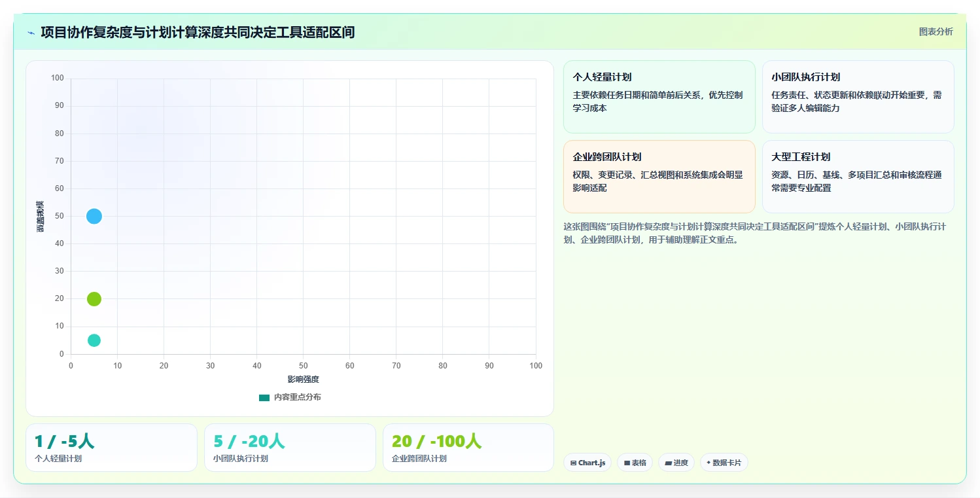
Task: Open the 大型工程计划 card
Action: [858, 177]
